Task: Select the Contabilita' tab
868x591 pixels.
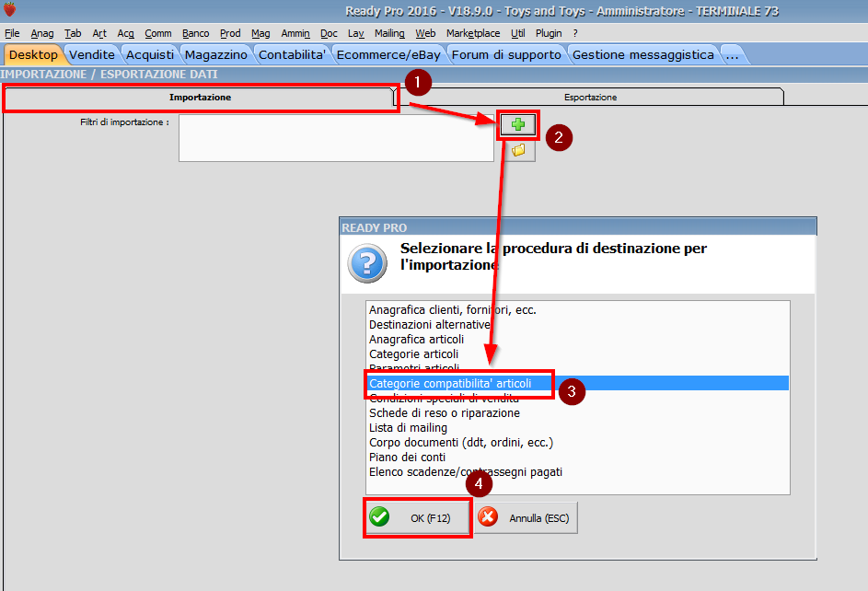Action: 292,55
